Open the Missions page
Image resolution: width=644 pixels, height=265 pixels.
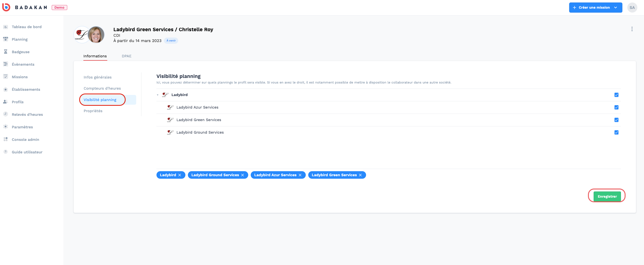tap(20, 77)
